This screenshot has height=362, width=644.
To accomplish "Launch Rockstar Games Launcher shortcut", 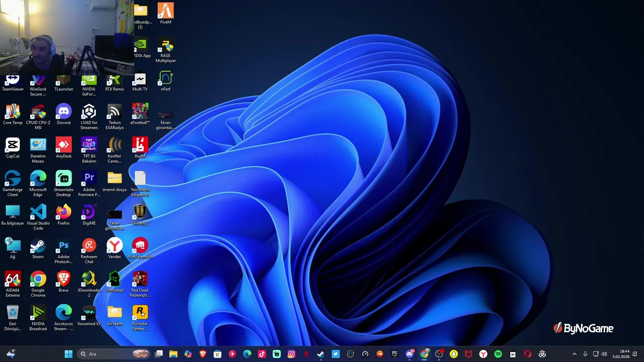I will pyautogui.click(x=140, y=318).
